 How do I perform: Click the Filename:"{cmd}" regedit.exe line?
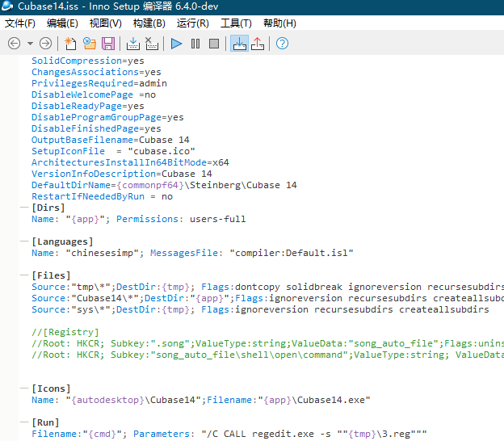tap(229, 434)
